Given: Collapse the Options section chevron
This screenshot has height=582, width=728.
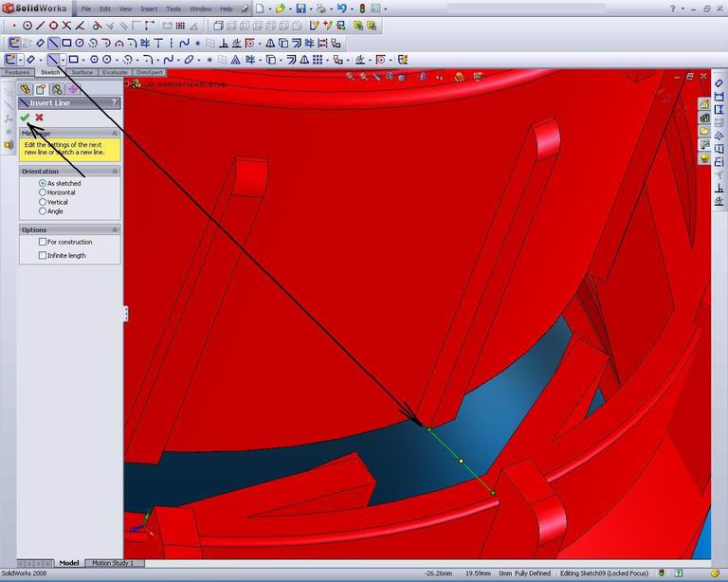Looking at the screenshot, I should tap(115, 229).
